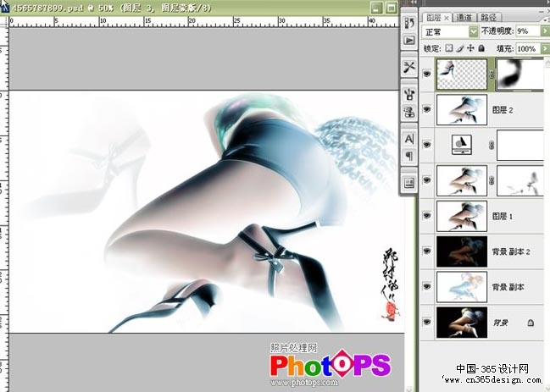Switch to the 通道 tab
Image resolution: width=550 pixels, height=392 pixels.
[x=464, y=17]
